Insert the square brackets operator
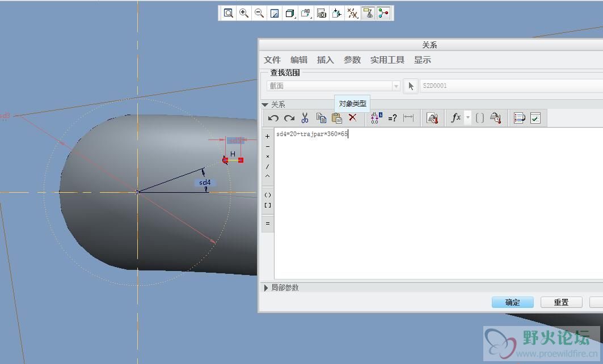The width and height of the screenshot is (603, 364). point(268,205)
